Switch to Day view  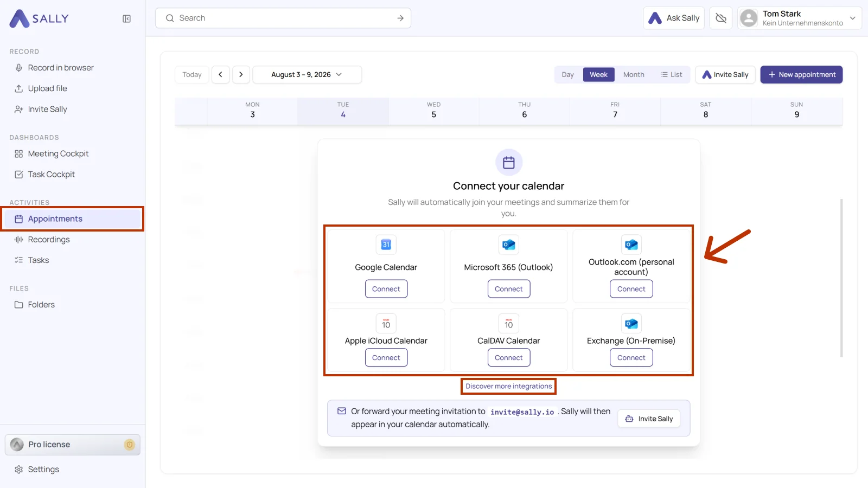568,74
